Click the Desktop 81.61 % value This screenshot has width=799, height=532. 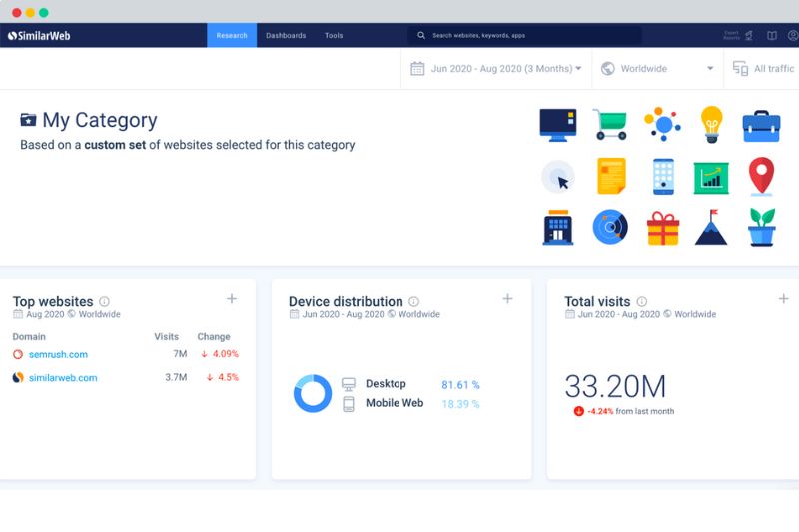pyautogui.click(x=460, y=385)
